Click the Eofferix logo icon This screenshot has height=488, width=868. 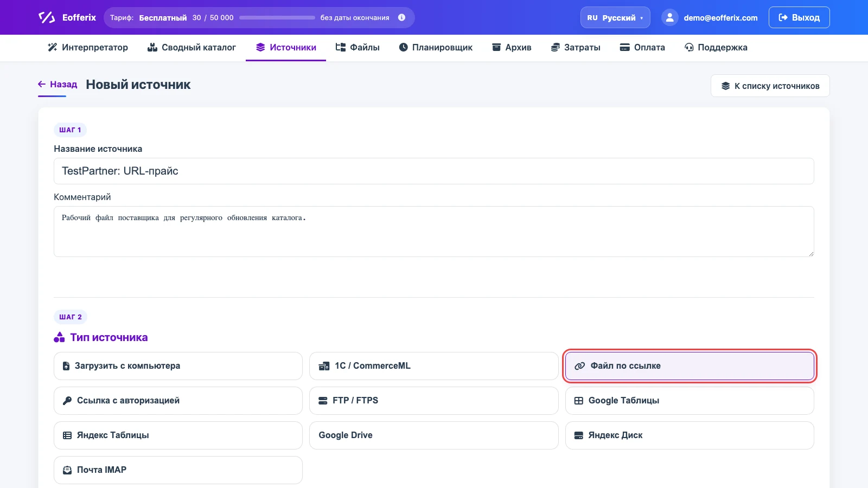(x=47, y=17)
